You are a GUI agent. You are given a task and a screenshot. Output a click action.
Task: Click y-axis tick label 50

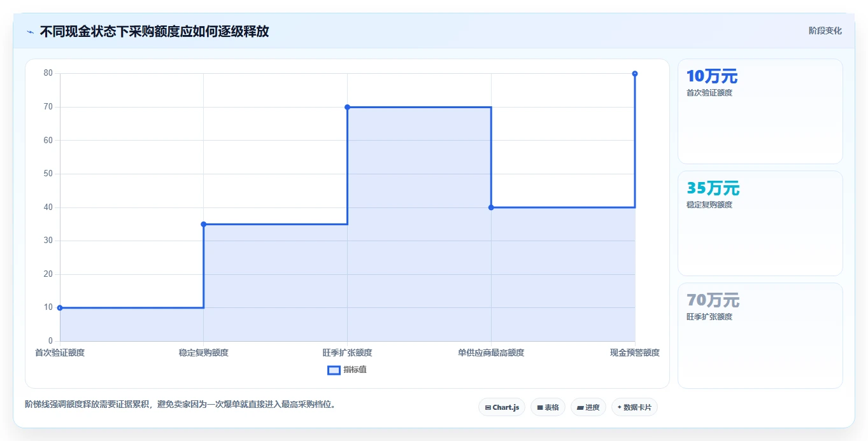click(48, 174)
